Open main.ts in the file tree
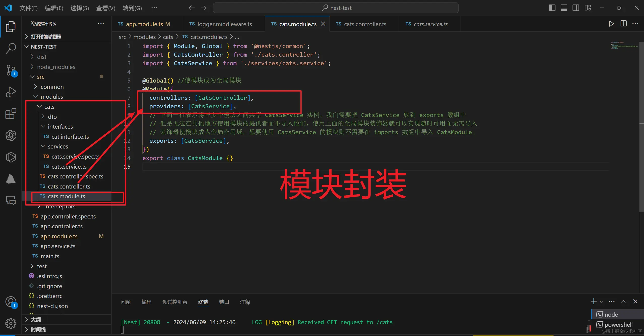The image size is (644, 336). click(x=67, y=256)
